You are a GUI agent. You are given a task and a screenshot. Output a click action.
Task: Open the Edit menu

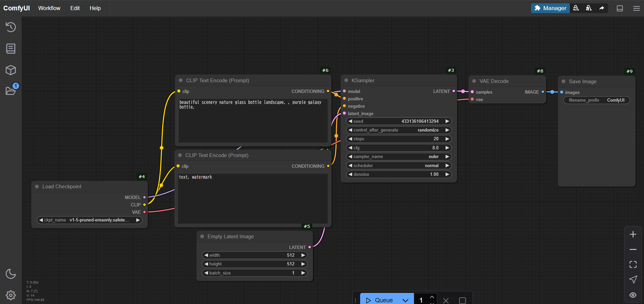(75, 8)
